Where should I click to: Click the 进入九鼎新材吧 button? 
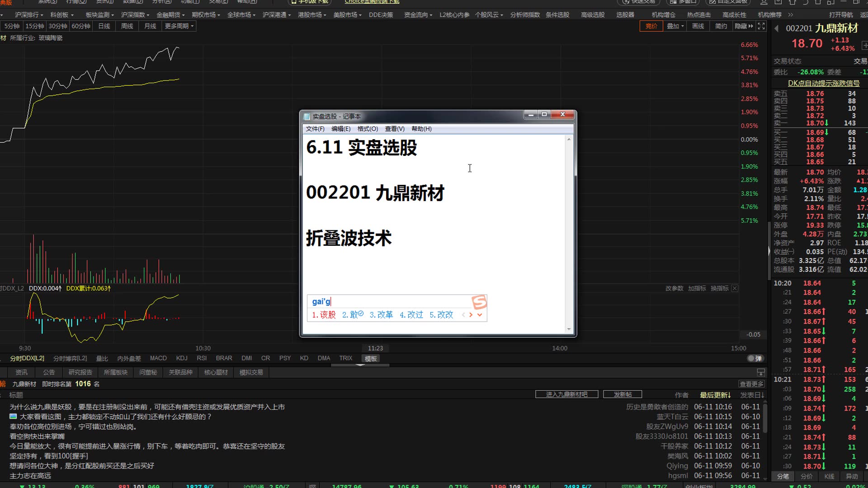pyautogui.click(x=567, y=394)
